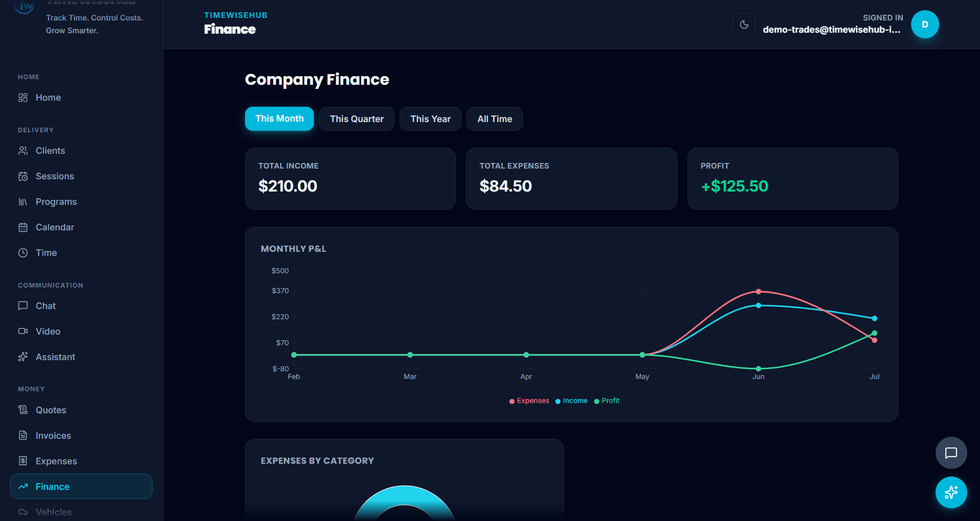Screen dimensions: 980x521
Task: Launch floating AI assistant sparkle button
Action: pyautogui.click(x=951, y=492)
